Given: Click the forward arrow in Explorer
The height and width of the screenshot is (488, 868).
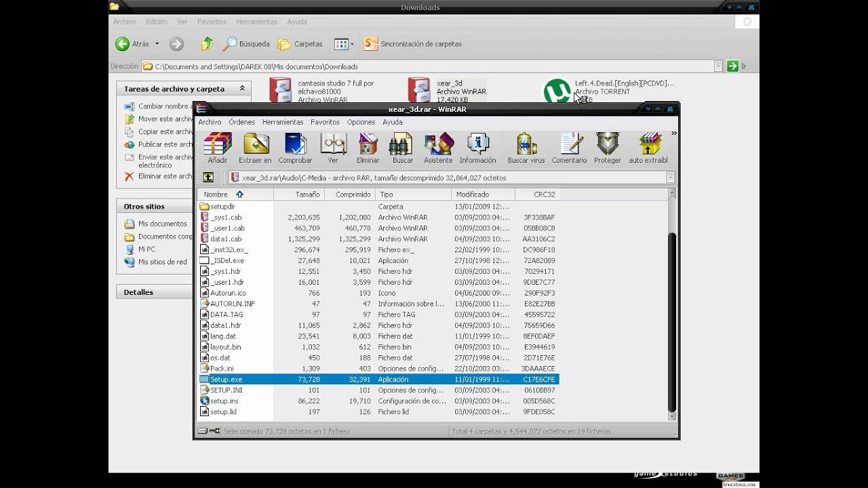Looking at the screenshot, I should click(x=176, y=44).
